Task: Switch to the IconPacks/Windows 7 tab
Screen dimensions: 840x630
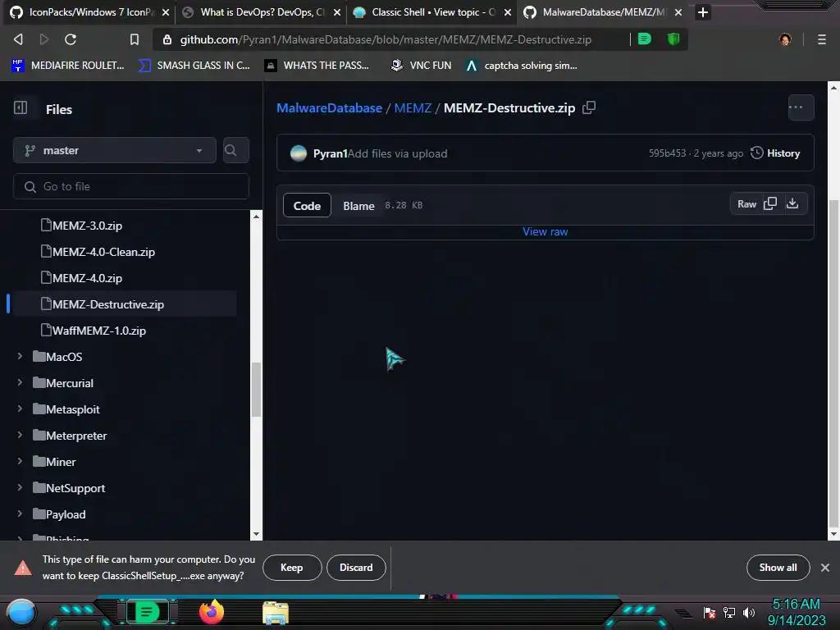Action: 89,11
